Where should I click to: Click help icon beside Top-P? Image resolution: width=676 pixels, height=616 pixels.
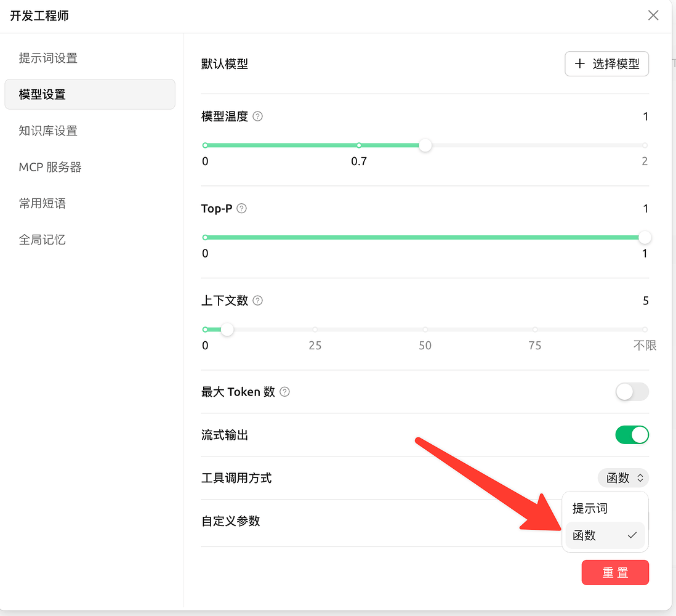(242, 208)
